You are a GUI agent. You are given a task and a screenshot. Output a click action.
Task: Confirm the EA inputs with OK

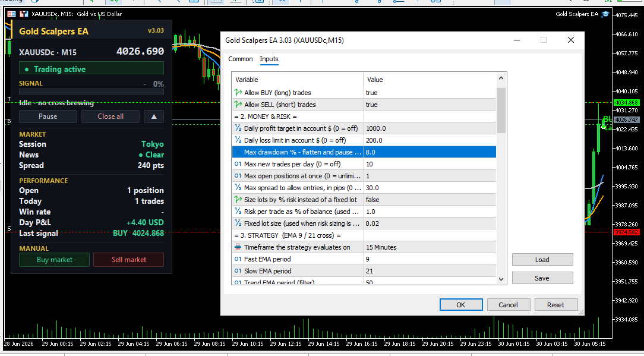[461, 305]
